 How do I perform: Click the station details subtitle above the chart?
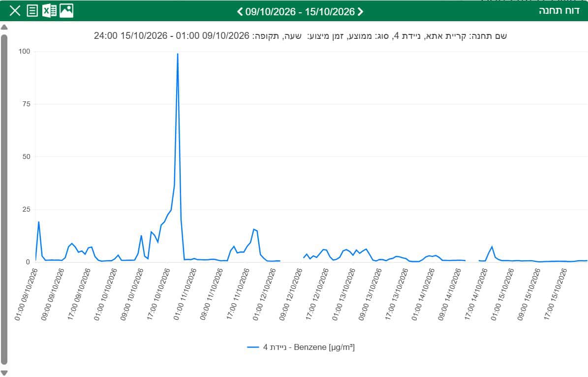[x=300, y=36]
